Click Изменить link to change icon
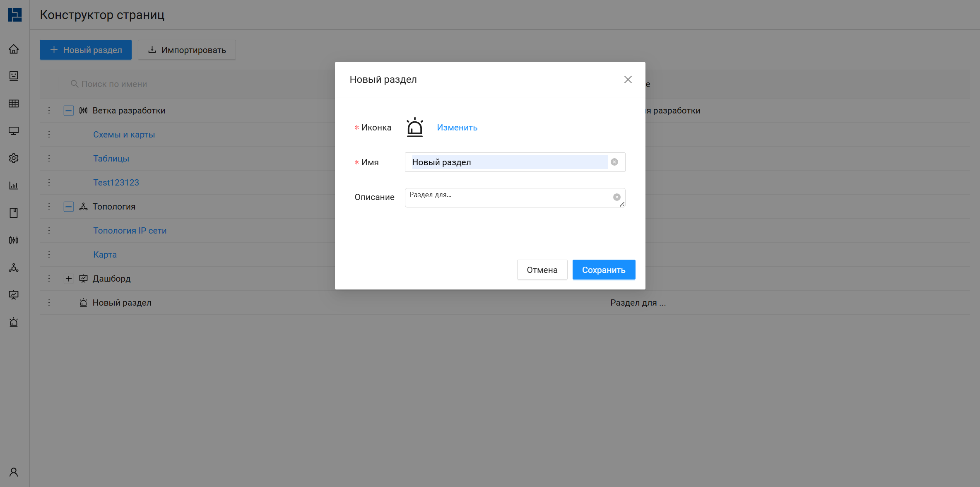The height and width of the screenshot is (487, 980). pos(457,128)
